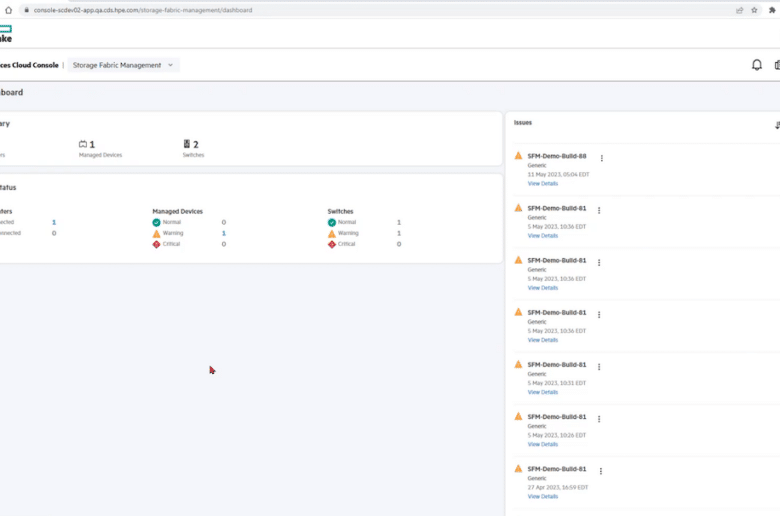Click the Managed Devices status heading

click(178, 211)
